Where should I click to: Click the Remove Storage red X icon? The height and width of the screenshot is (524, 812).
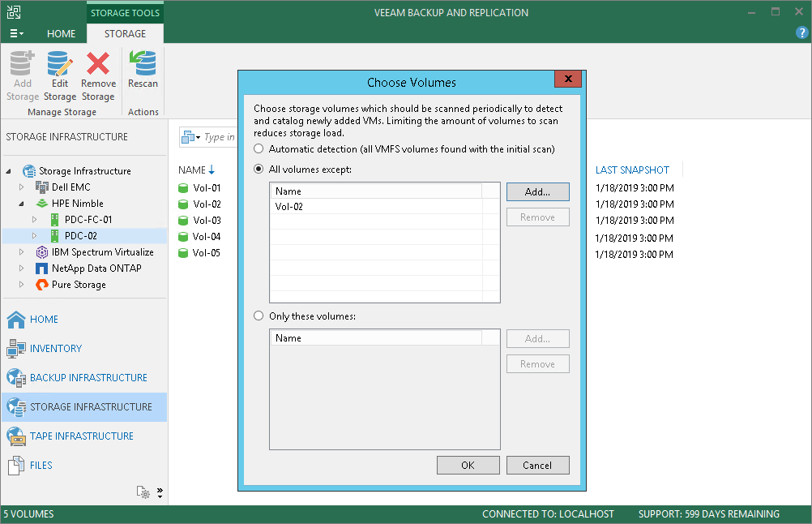pyautogui.click(x=98, y=63)
